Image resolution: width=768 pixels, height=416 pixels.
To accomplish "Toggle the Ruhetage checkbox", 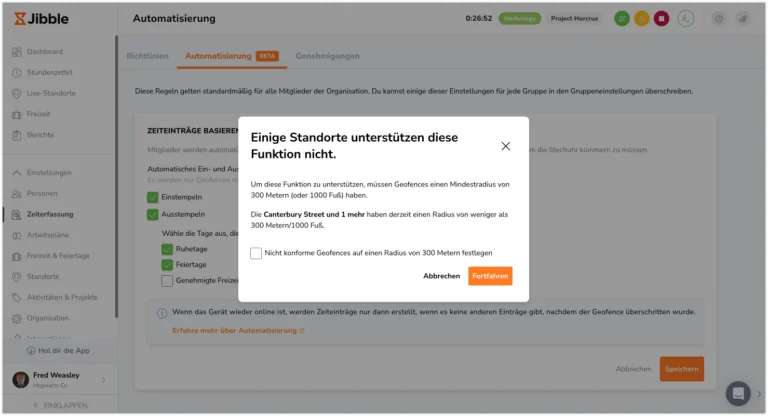I will 167,249.
